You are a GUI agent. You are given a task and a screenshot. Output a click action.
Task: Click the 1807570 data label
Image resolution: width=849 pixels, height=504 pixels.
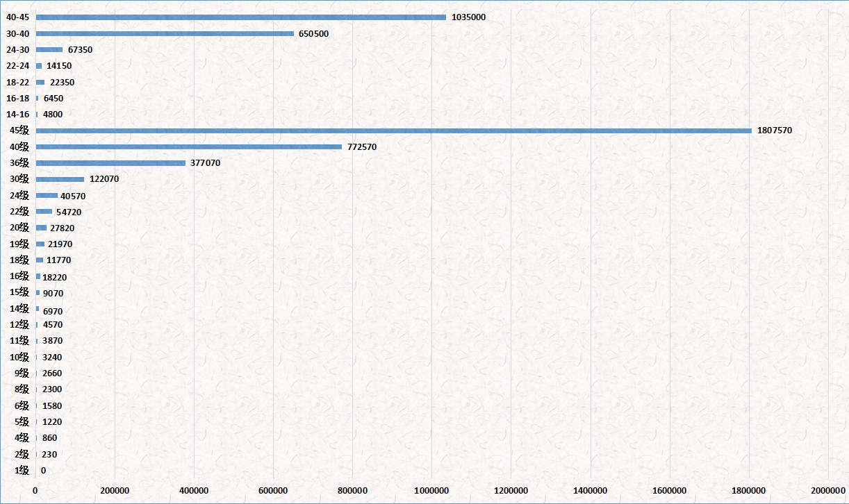pyautogui.click(x=775, y=131)
